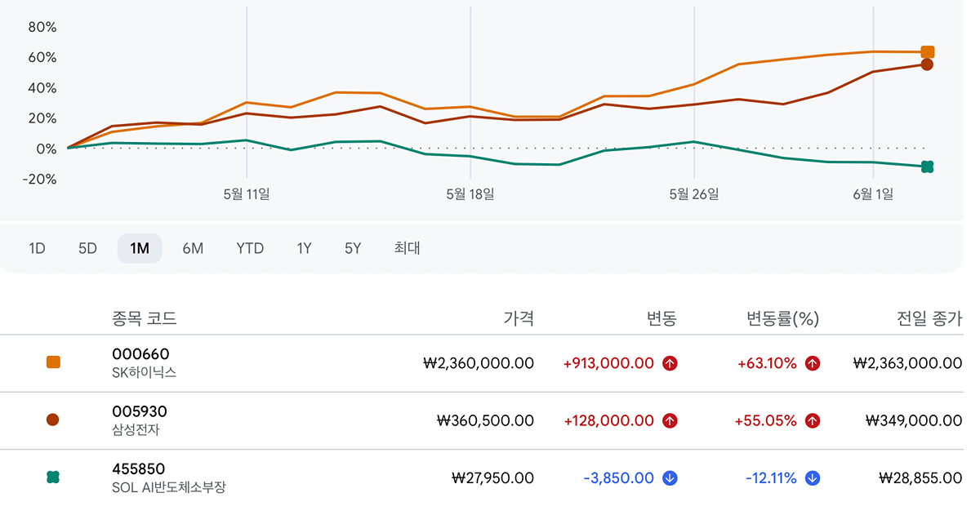Select the 1M time range tab
Viewport: 980px width, 524px height.
coord(140,248)
